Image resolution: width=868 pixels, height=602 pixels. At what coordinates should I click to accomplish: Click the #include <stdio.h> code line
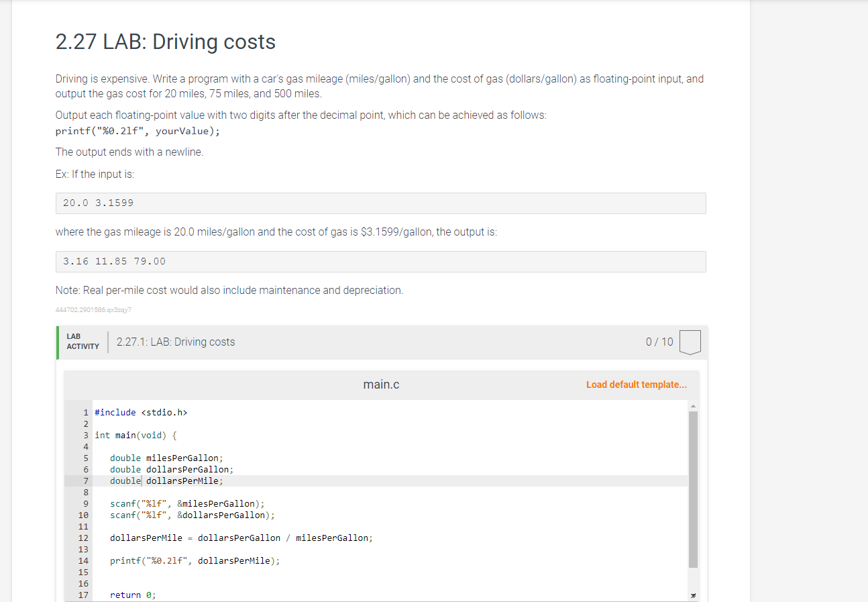[x=141, y=412]
